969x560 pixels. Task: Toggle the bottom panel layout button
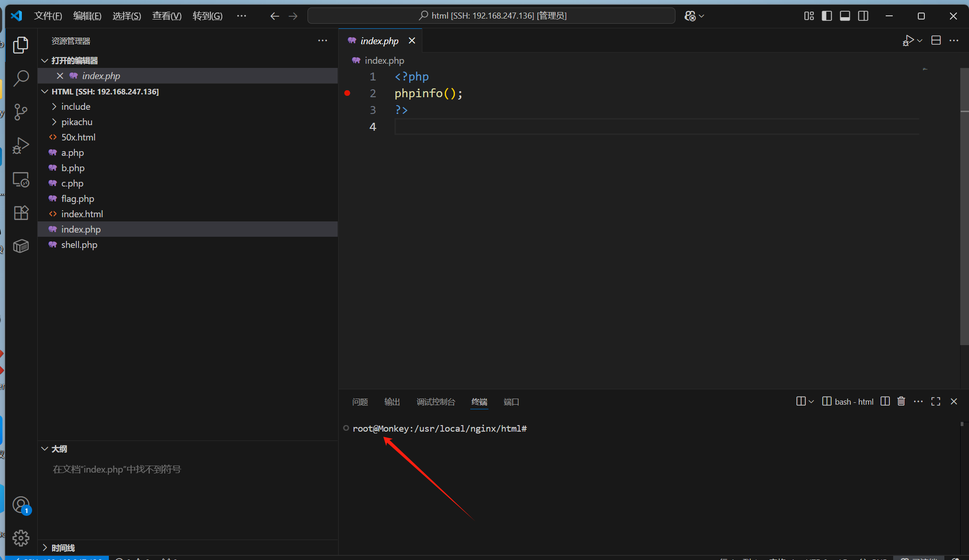pyautogui.click(x=845, y=16)
